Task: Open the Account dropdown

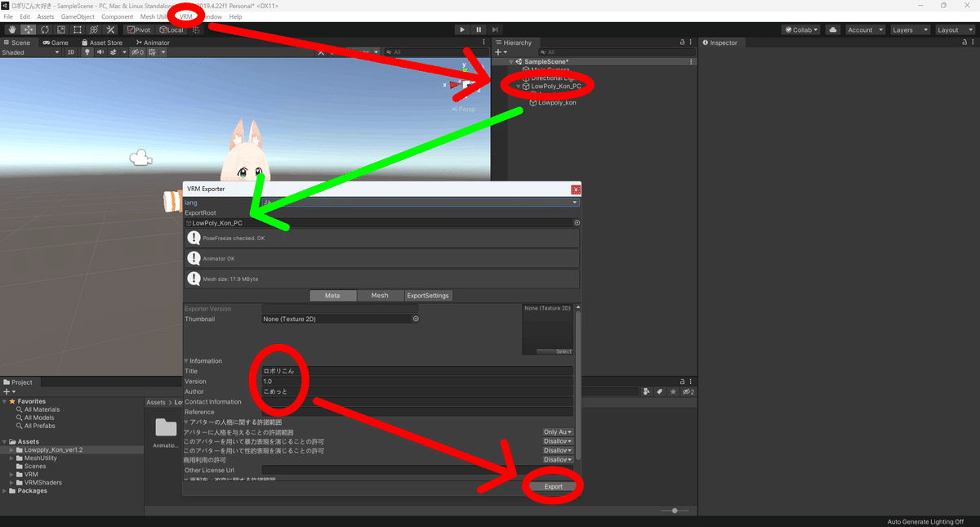Action: click(864, 29)
